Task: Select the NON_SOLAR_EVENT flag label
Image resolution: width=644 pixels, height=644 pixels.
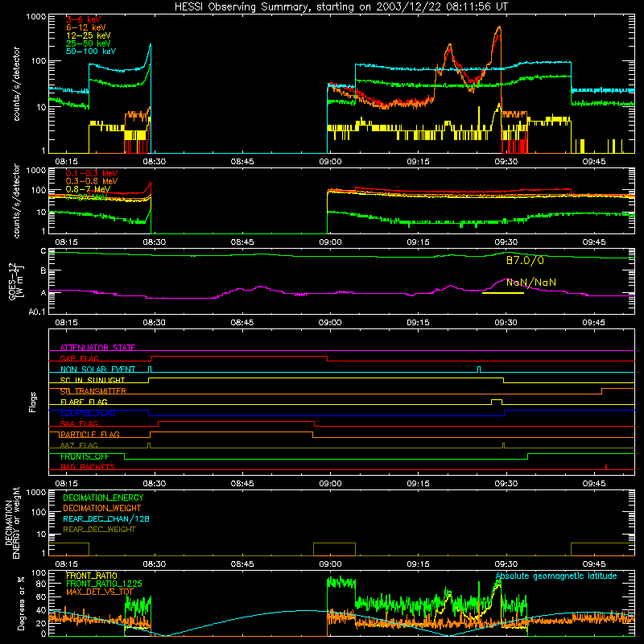Action: 97,369
